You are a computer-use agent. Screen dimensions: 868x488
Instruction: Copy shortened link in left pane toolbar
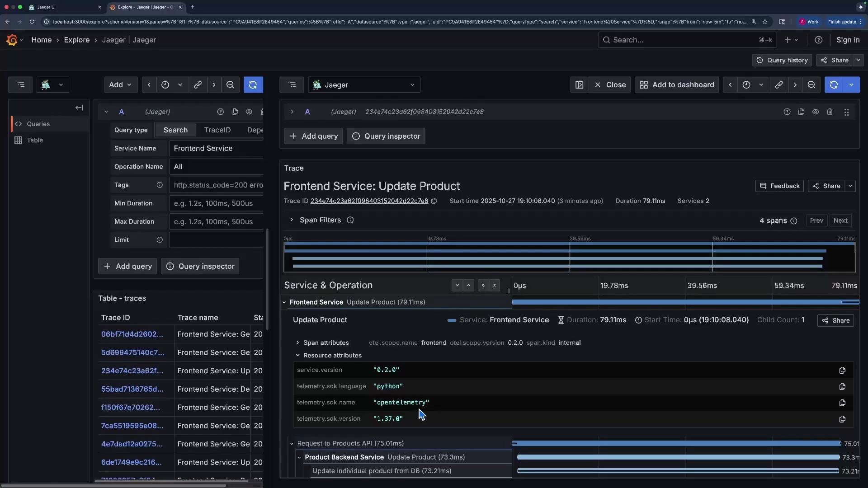tap(198, 84)
